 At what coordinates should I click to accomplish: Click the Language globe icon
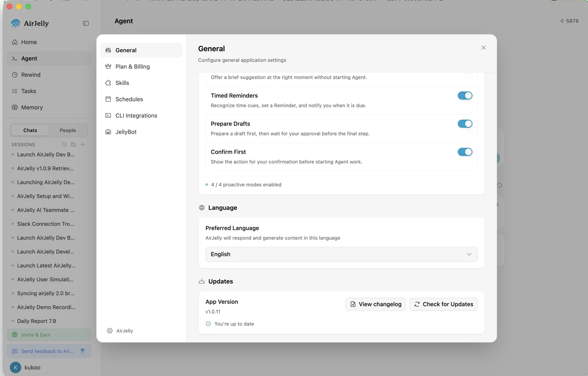pyautogui.click(x=202, y=208)
